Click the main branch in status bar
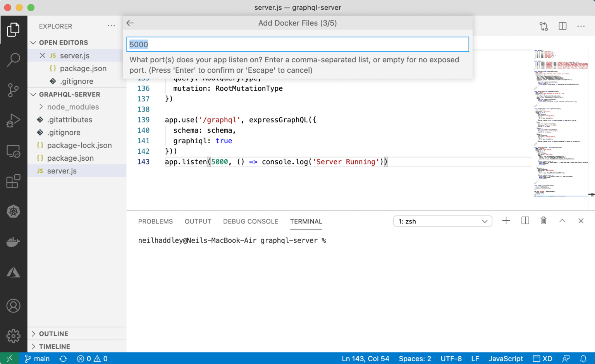 click(38, 359)
